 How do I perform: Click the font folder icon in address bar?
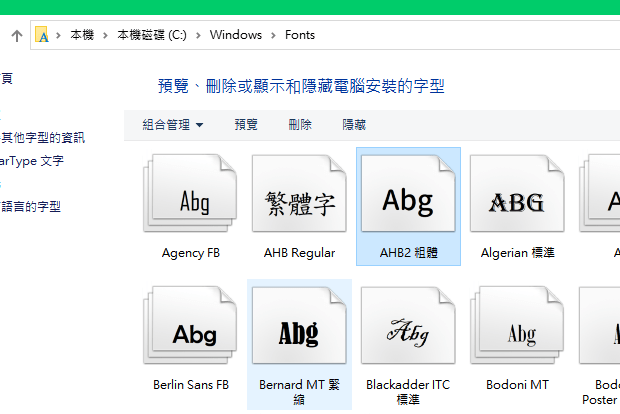tap(43, 35)
